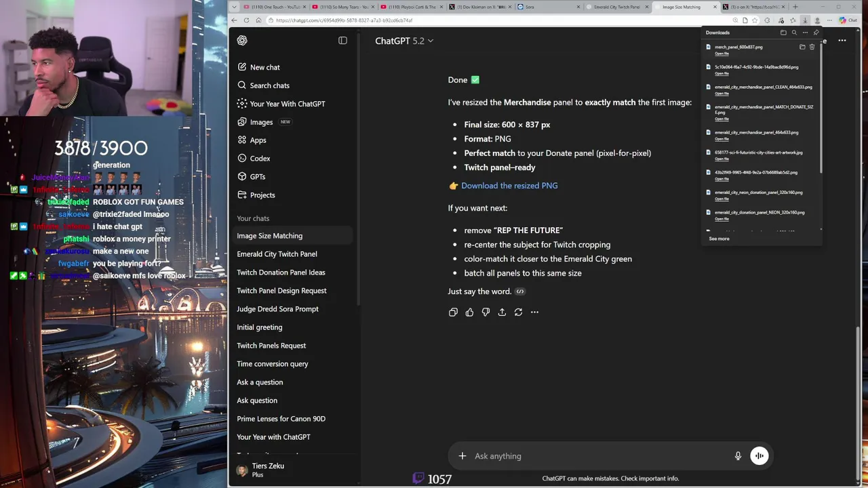This screenshot has height=488, width=868.
Task: Click the share icon under the response
Action: 502,312
